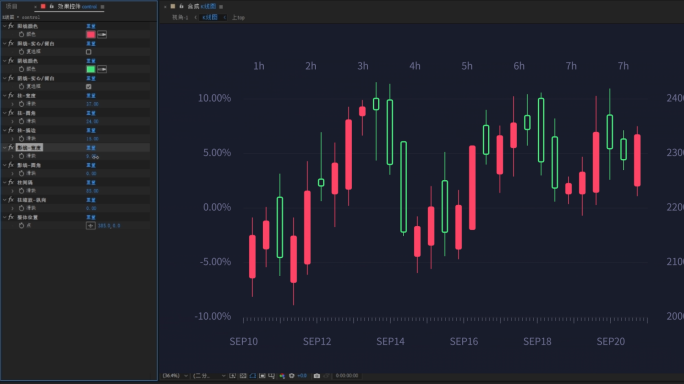Open the red color swatch

point(91,34)
